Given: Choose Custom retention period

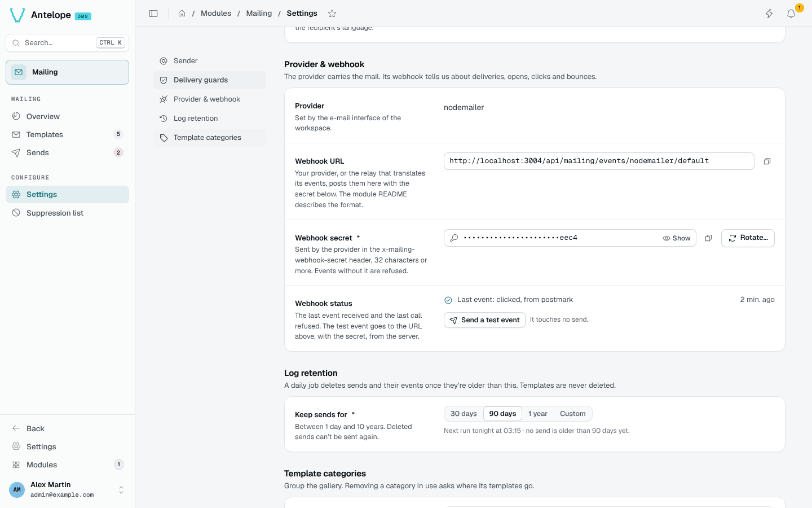Looking at the screenshot, I should point(572,414).
